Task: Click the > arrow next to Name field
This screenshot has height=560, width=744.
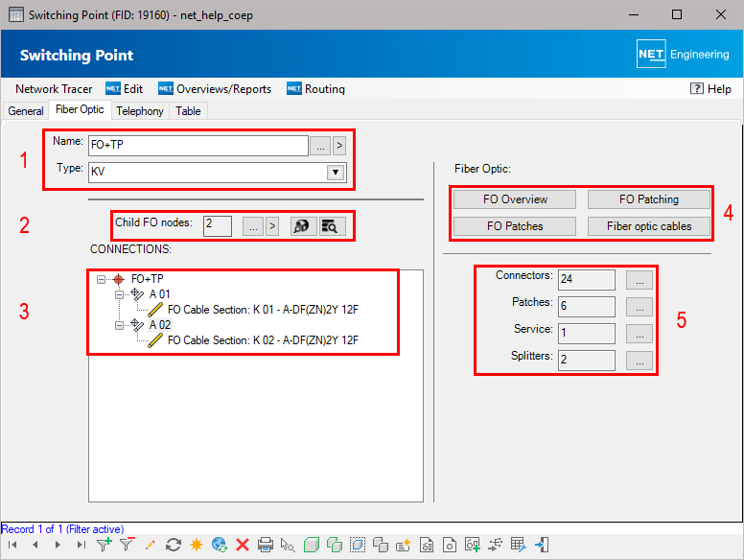Action: (x=339, y=146)
